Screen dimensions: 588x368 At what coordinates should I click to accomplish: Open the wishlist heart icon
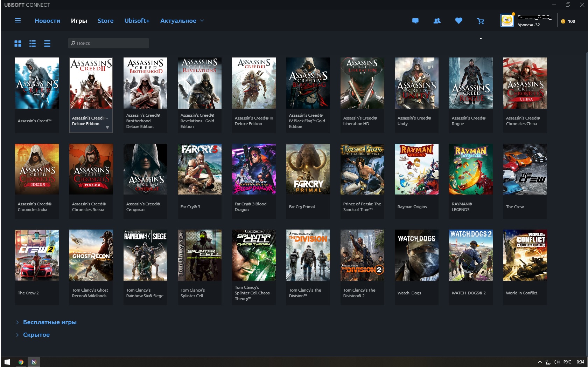[458, 21]
